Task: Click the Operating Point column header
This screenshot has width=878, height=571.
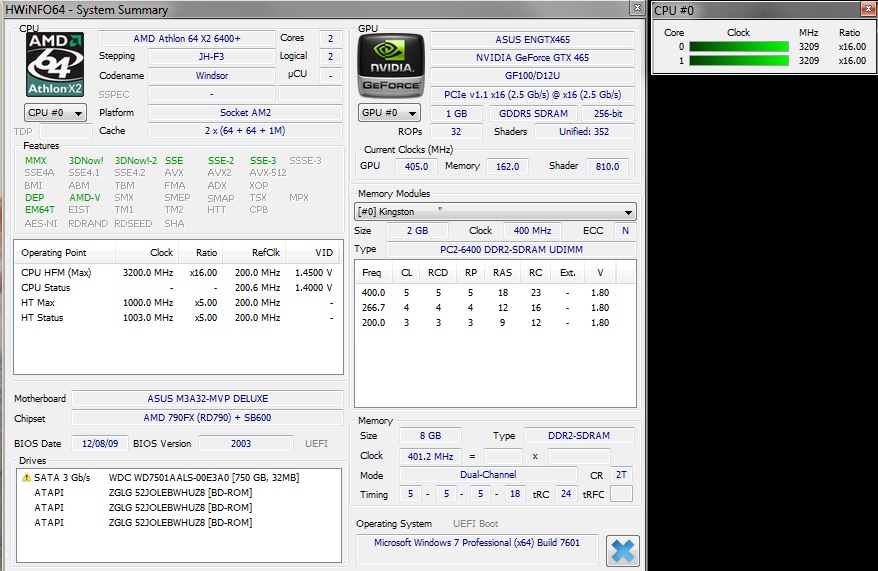Action: [x=64, y=252]
